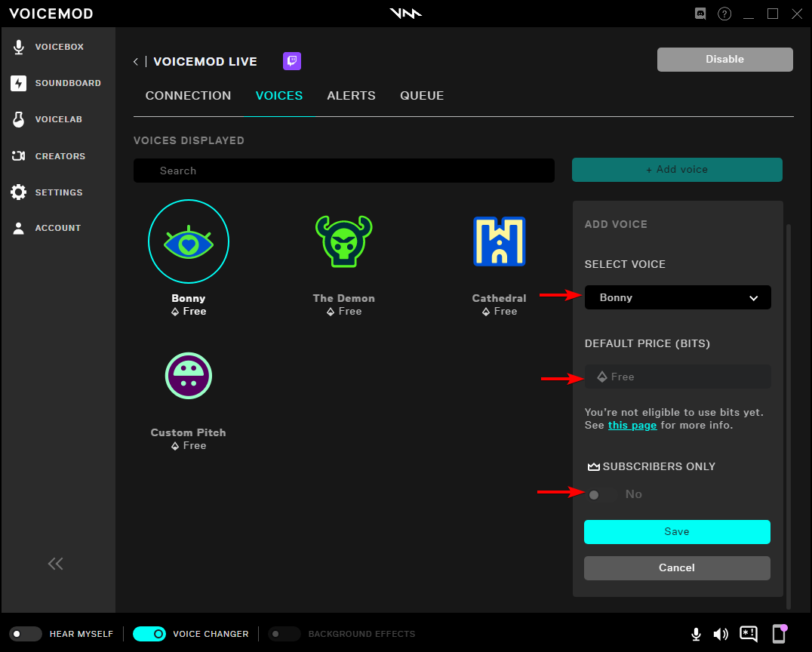Open the help question mark icon
Screen dimensions: 812x652
(724, 14)
